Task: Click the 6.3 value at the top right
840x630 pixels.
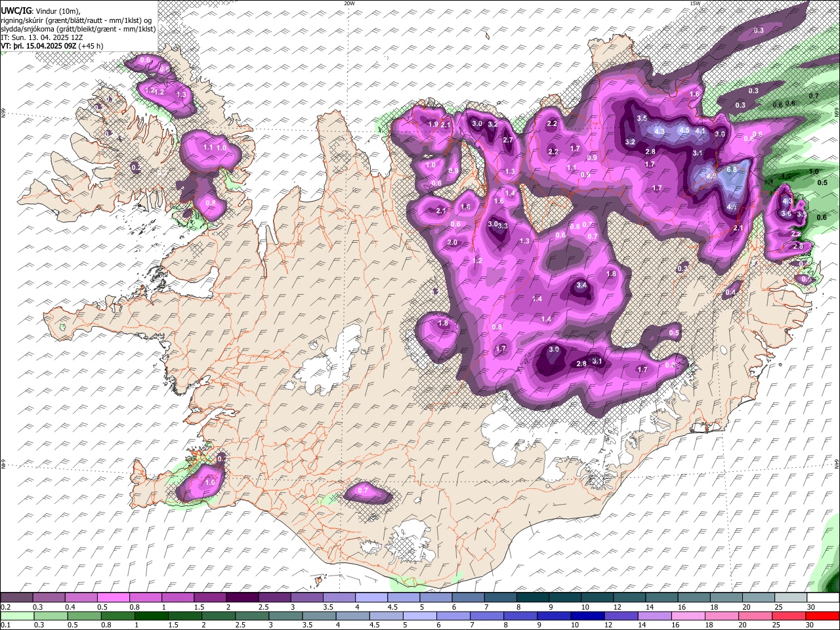Action: tap(758, 30)
